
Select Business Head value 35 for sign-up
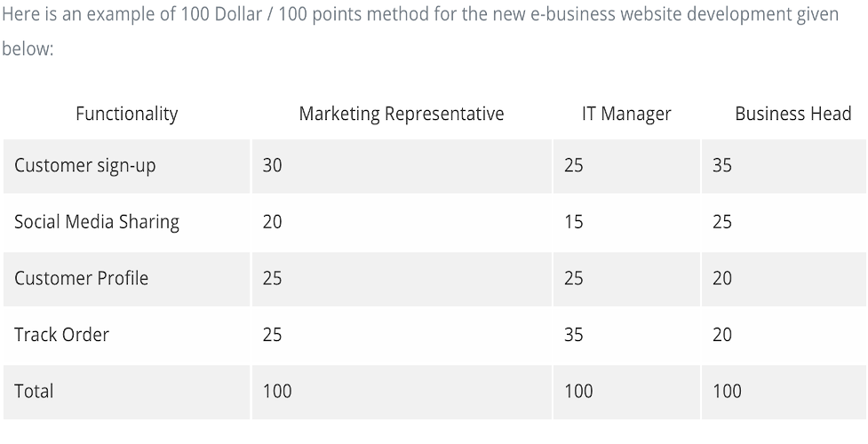[722, 165]
